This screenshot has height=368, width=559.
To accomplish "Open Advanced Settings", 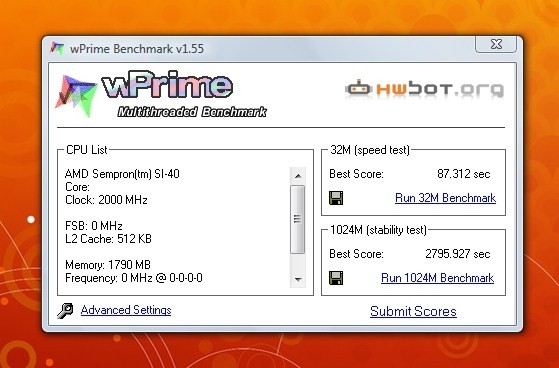I will (126, 310).
